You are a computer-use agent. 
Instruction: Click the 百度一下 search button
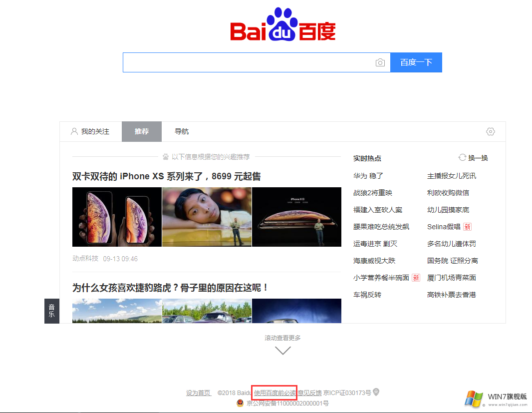pyautogui.click(x=416, y=62)
